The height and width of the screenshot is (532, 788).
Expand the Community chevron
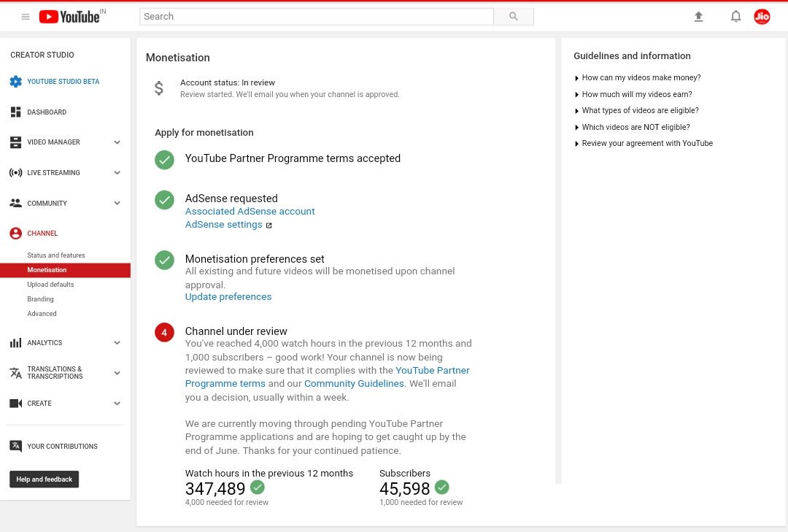[x=117, y=203]
